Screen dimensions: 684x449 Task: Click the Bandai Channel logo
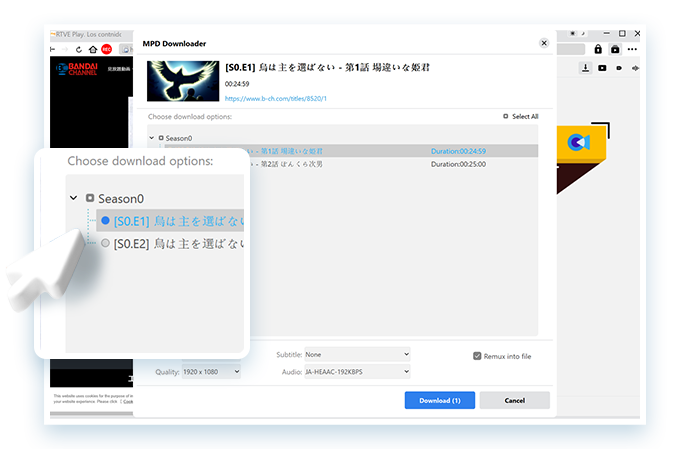click(77, 69)
